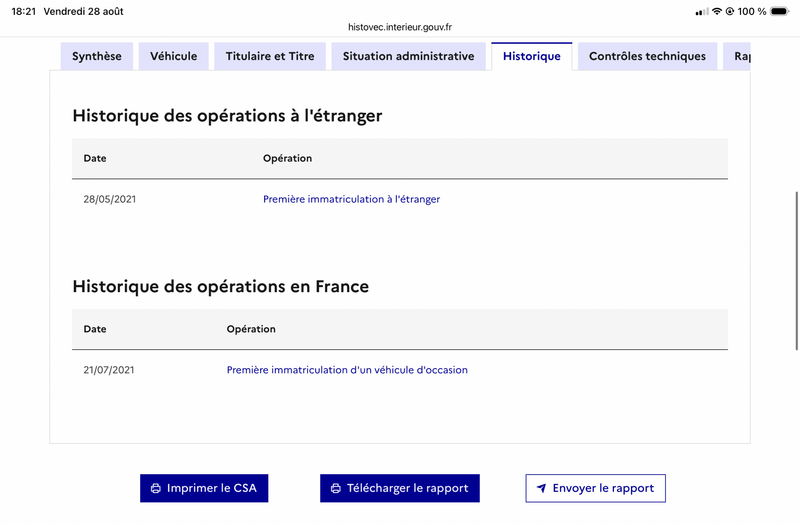This screenshot has height=525, width=800.
Task: Click the vertical page scrollbar
Action: click(x=797, y=270)
